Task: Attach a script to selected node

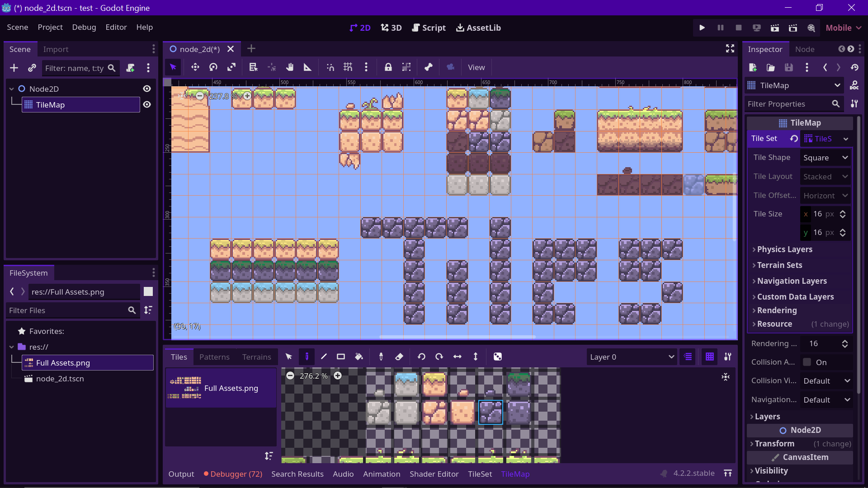Action: click(130, 68)
